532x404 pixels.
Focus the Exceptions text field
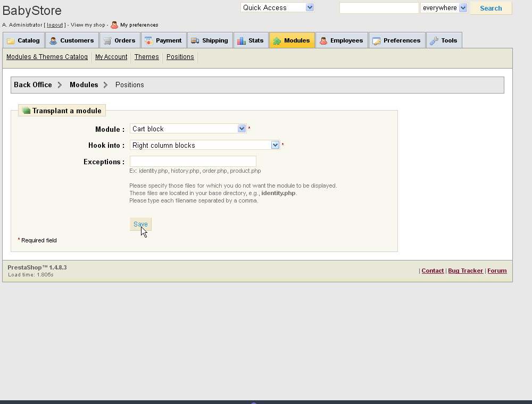pos(193,162)
